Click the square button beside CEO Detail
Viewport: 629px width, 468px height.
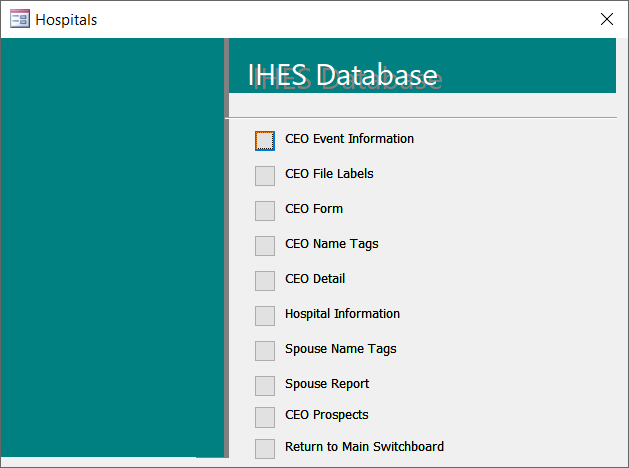[x=265, y=281]
